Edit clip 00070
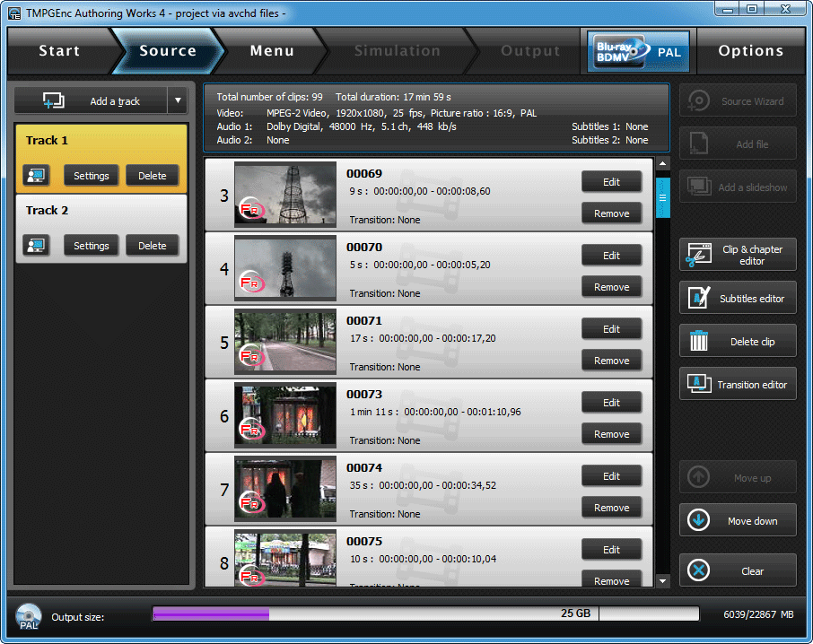This screenshot has height=644, width=813. point(611,256)
